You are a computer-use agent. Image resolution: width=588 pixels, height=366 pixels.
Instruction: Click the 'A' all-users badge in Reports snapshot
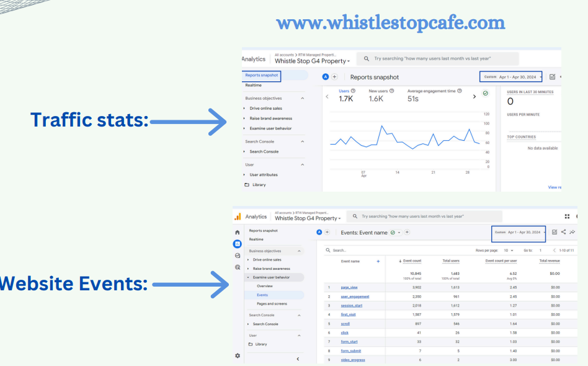[x=326, y=77]
